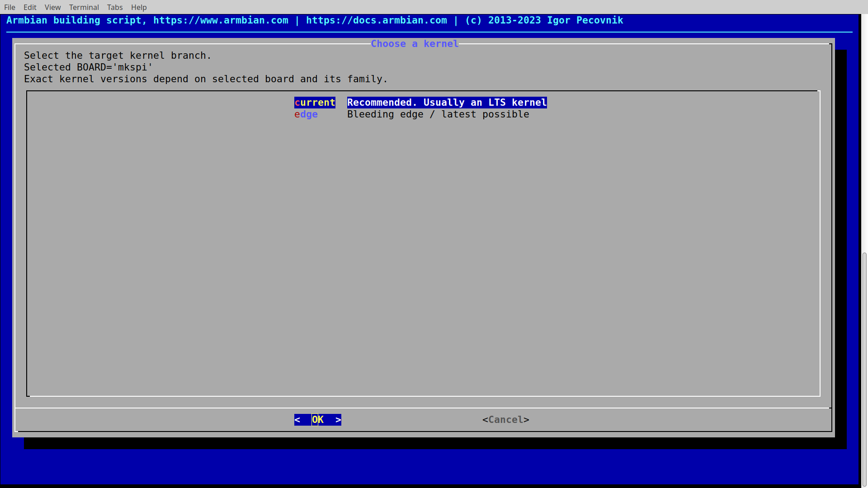This screenshot has width=868, height=488.
Task: Click 'Recommended. Usually an LTS kernel' description
Action: click(x=447, y=103)
